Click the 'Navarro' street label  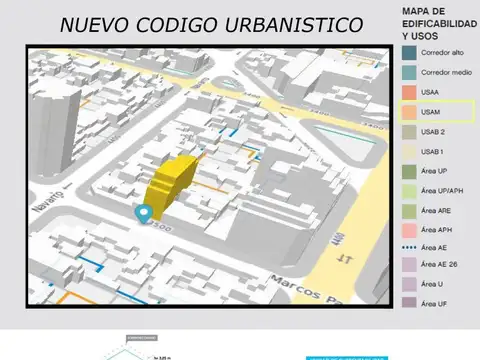[x=48, y=201]
